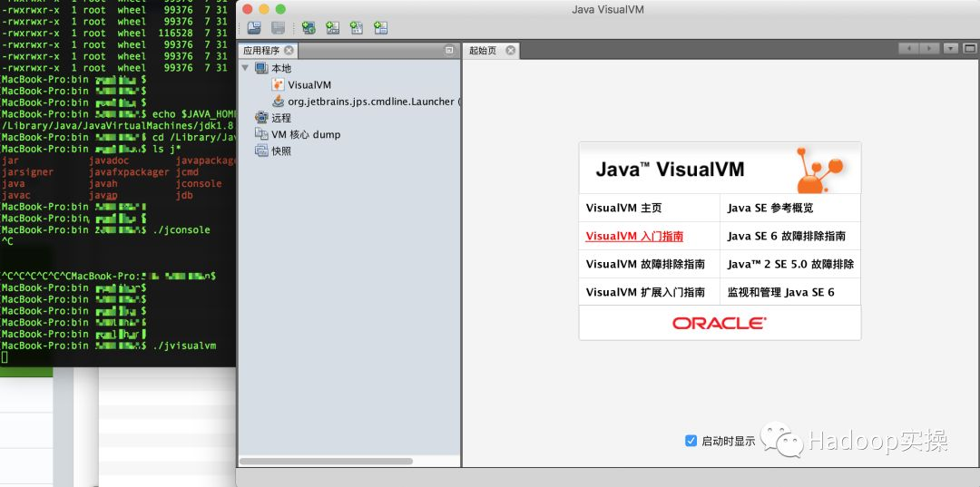Click 'javah' file name in Terminal
Image resolution: width=980 pixels, height=487 pixels.
click(x=103, y=183)
